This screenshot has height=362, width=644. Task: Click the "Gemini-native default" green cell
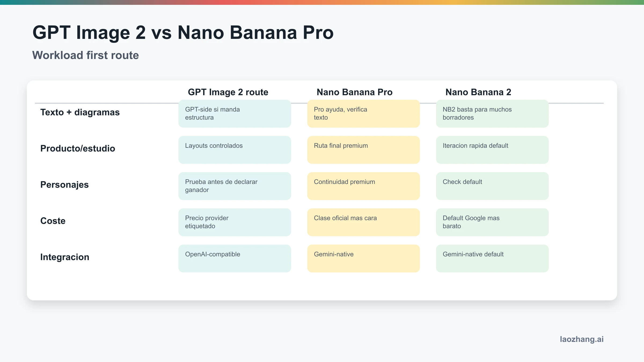point(492,258)
